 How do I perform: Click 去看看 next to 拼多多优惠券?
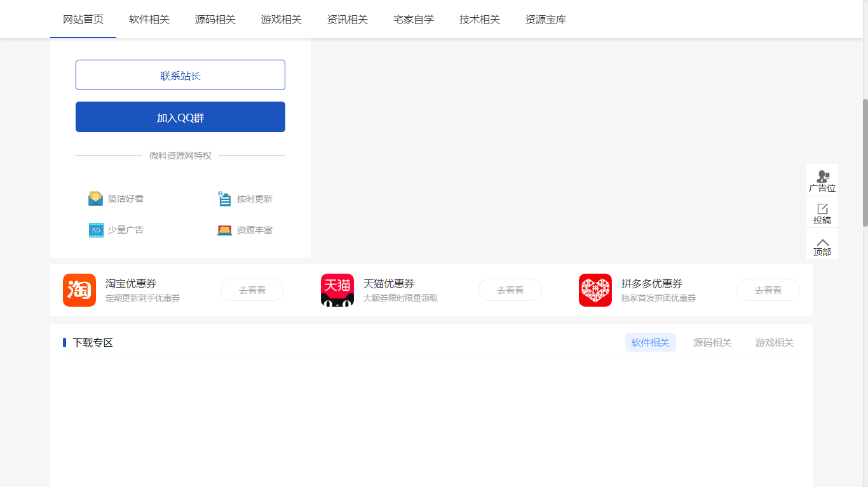tap(768, 290)
